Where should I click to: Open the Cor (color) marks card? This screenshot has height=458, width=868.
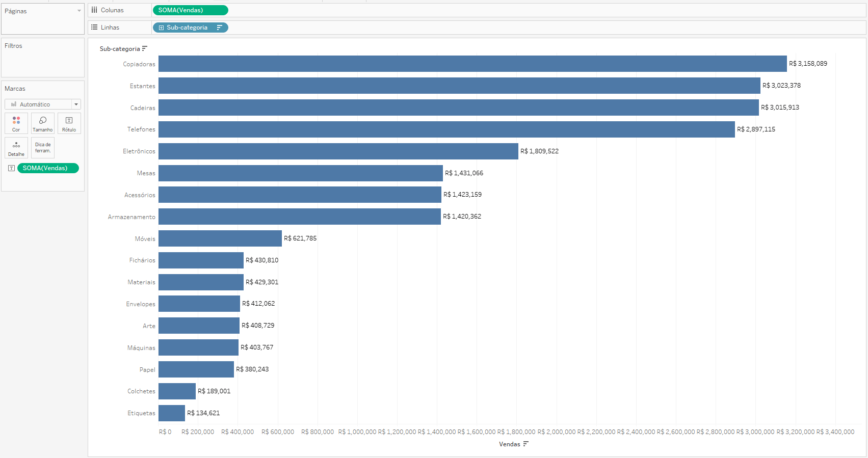click(16, 123)
